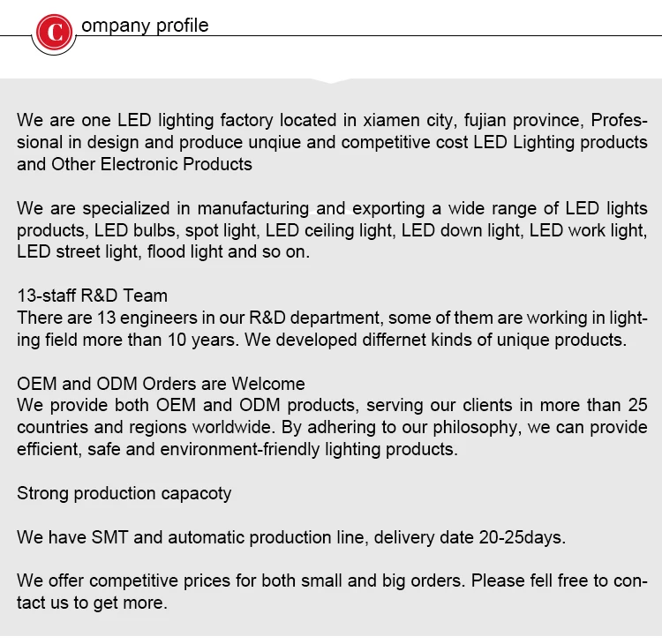The height and width of the screenshot is (644, 662).
Task: Click 'tact us to get more.' line
Action: 92,603
